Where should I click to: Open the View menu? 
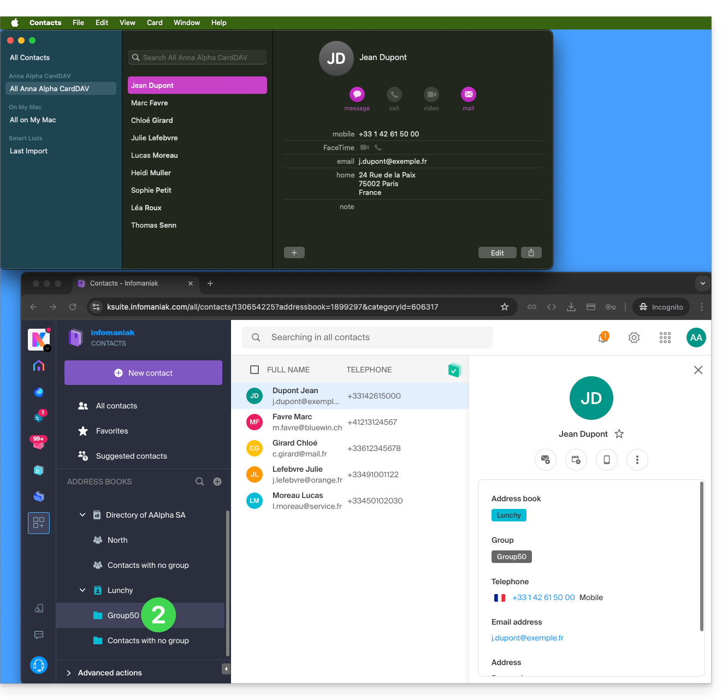[127, 22]
